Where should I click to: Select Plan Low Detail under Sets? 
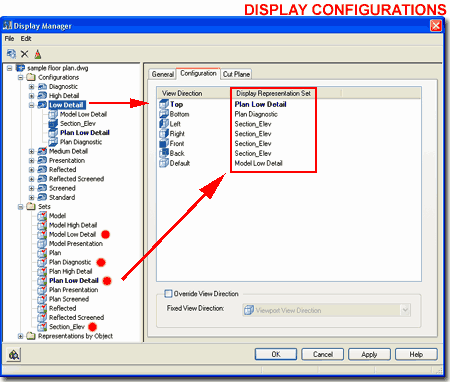[x=74, y=281]
